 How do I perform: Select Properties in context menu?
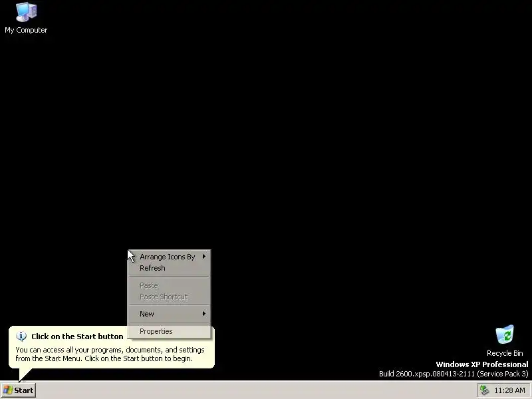(x=170, y=331)
